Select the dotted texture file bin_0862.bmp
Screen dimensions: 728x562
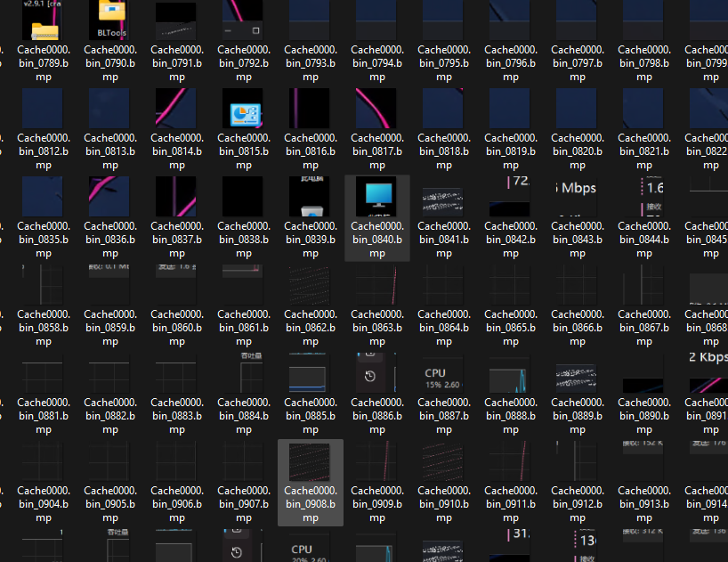pos(311,285)
